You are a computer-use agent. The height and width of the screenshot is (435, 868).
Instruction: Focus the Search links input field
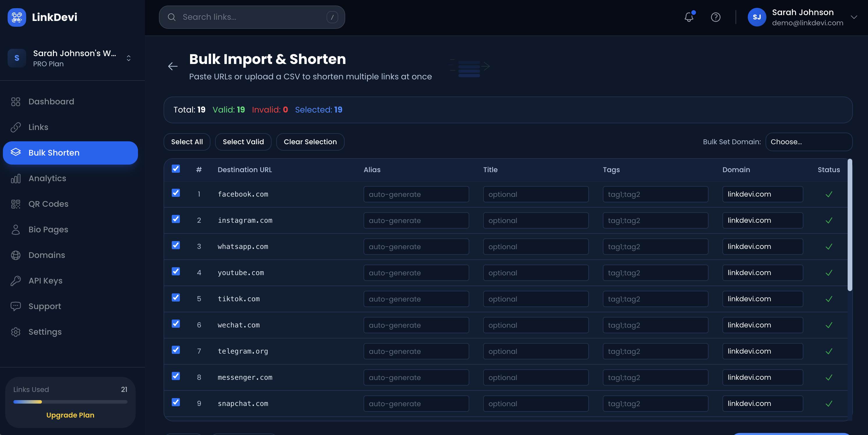[x=252, y=17]
